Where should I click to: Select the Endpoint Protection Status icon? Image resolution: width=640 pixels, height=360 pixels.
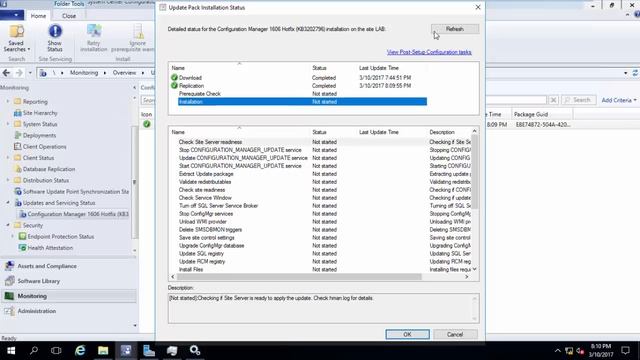pyautogui.click(x=22, y=236)
